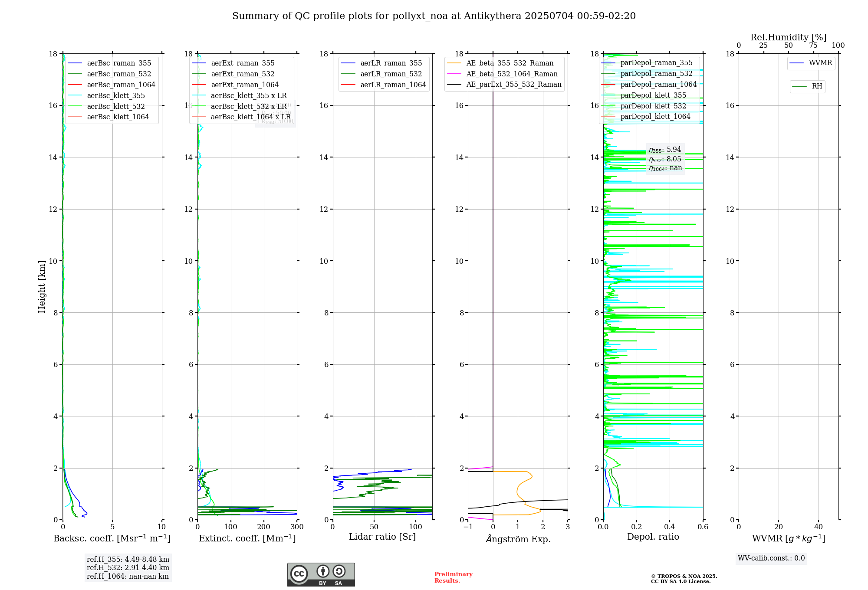868x590 pixels.
Task: Click the 'Backsc. coeff.' x-axis label
Action: tap(112, 538)
